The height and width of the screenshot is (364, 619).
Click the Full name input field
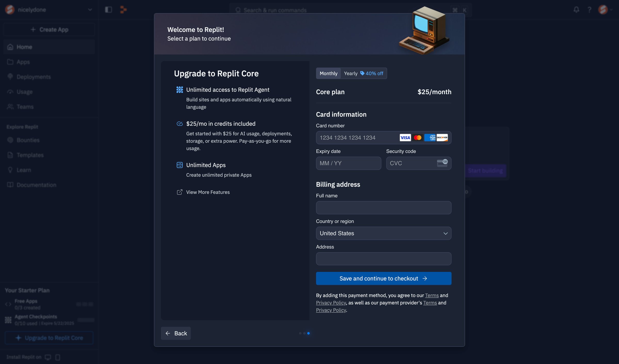[x=384, y=208]
